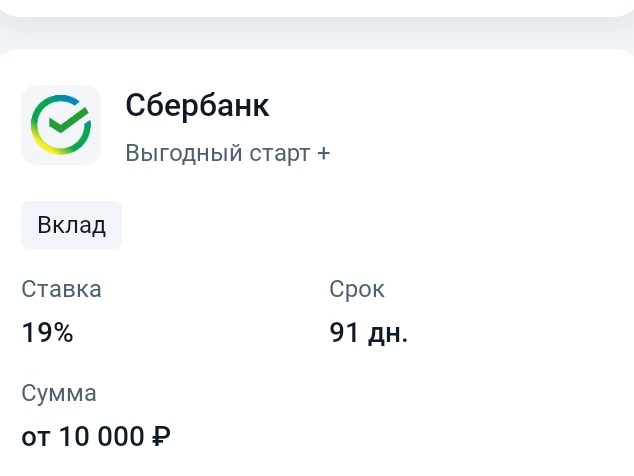Select the от 10 000 ₽ amount
The image size is (634, 476).
pyautogui.click(x=96, y=436)
